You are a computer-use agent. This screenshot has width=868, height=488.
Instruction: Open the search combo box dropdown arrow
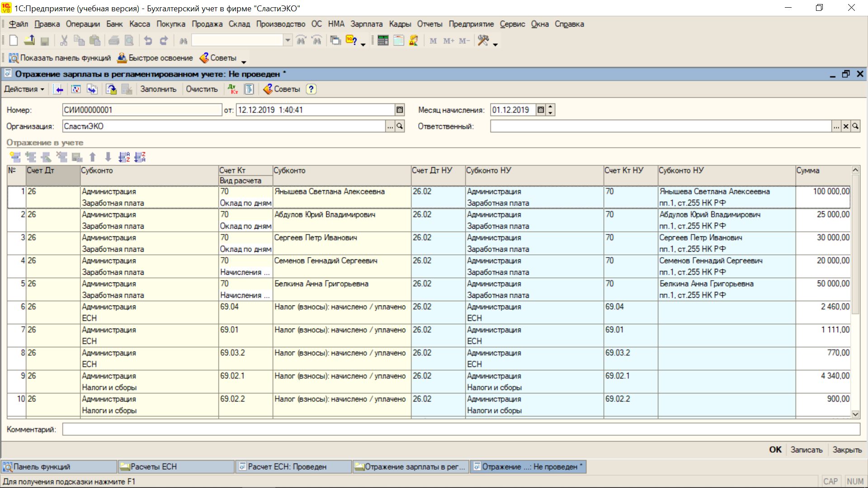click(x=288, y=41)
